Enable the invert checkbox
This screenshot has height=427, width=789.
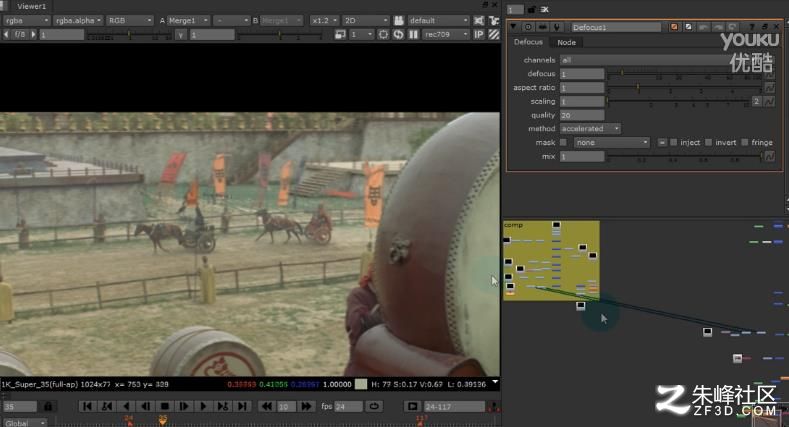coord(708,143)
